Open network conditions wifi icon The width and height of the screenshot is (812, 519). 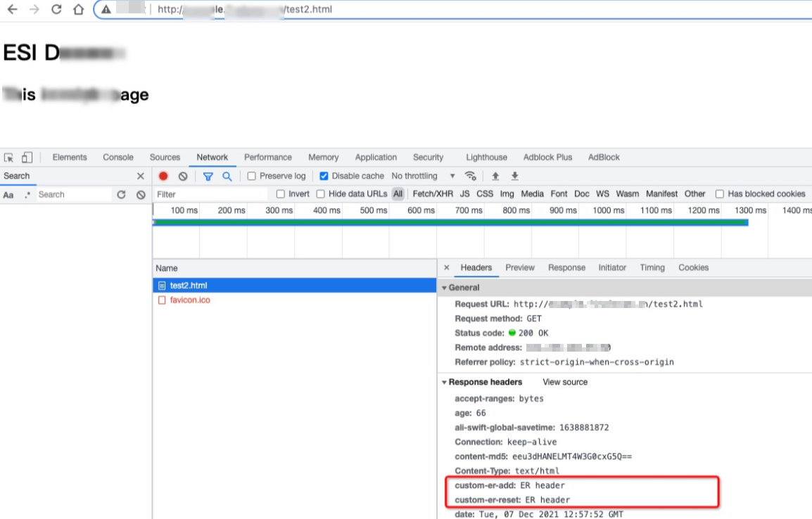click(x=470, y=176)
